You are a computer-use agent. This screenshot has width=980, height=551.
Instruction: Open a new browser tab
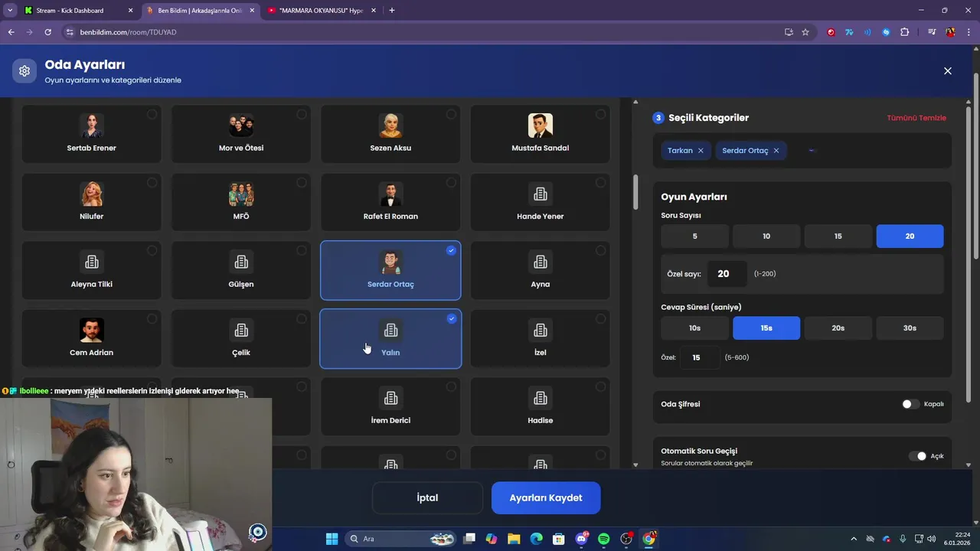click(392, 11)
